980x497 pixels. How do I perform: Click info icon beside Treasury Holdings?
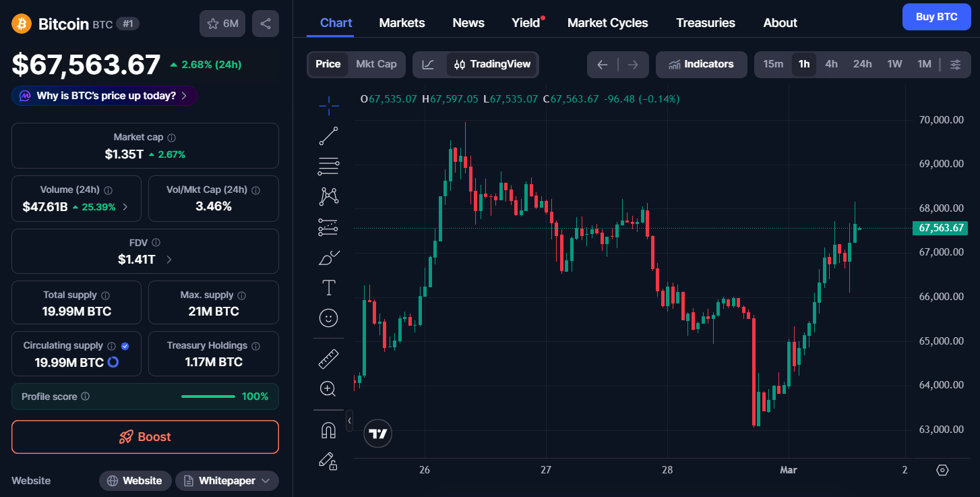tap(255, 346)
